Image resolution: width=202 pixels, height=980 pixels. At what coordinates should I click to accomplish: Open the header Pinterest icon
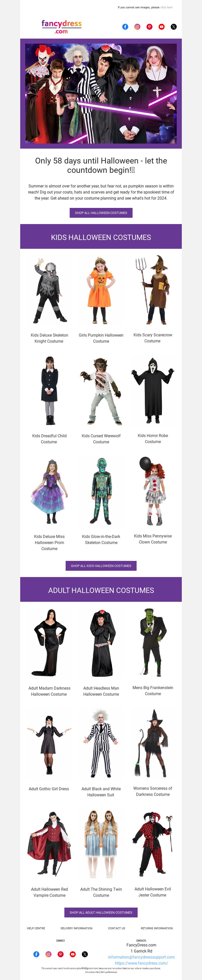[149, 27]
